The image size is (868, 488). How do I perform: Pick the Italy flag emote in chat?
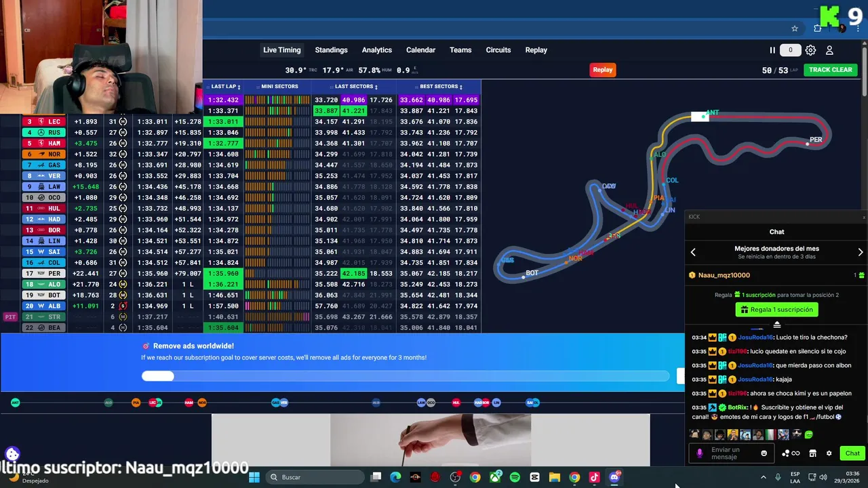click(770, 434)
